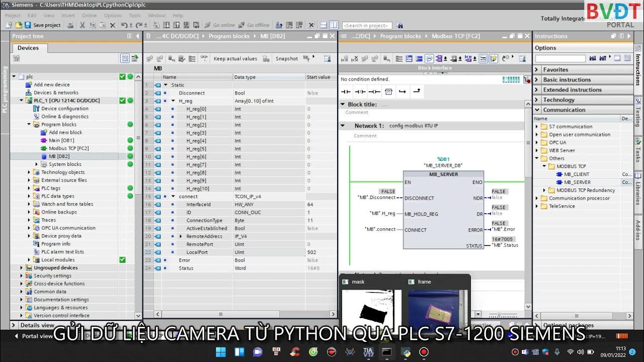The height and width of the screenshot is (362, 644).
Task: Collapse the Static section in the DB table
Action: pyautogui.click(x=166, y=85)
